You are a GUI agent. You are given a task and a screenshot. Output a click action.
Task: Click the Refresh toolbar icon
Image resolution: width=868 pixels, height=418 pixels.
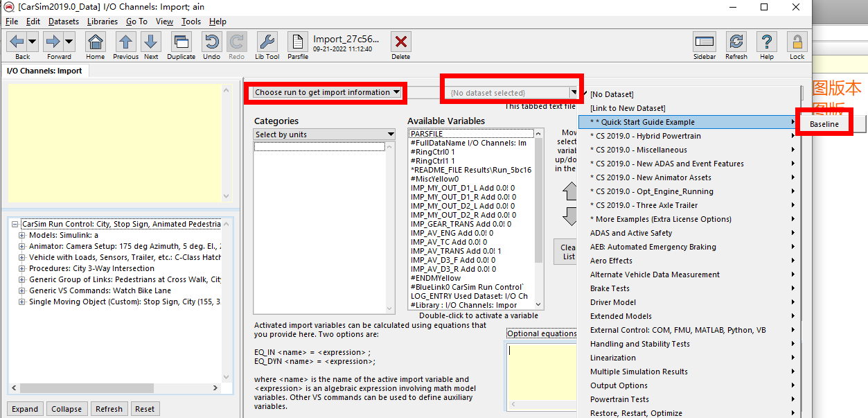pyautogui.click(x=736, y=42)
